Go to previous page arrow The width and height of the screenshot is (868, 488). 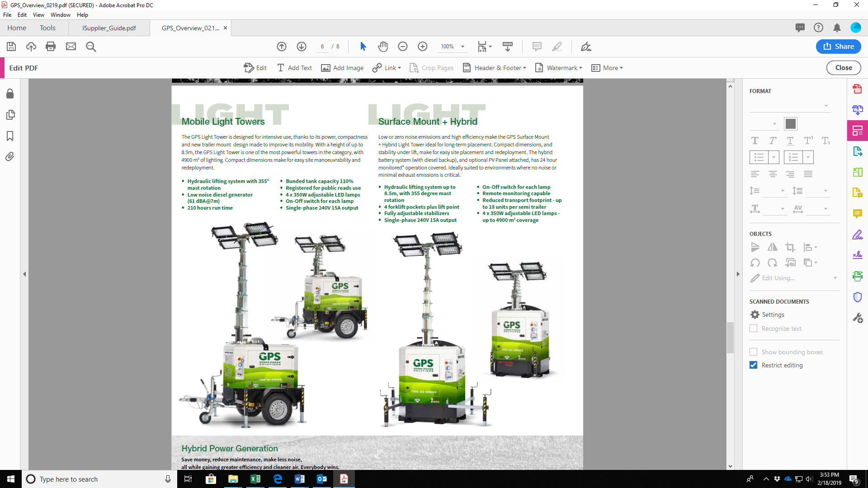(x=282, y=47)
